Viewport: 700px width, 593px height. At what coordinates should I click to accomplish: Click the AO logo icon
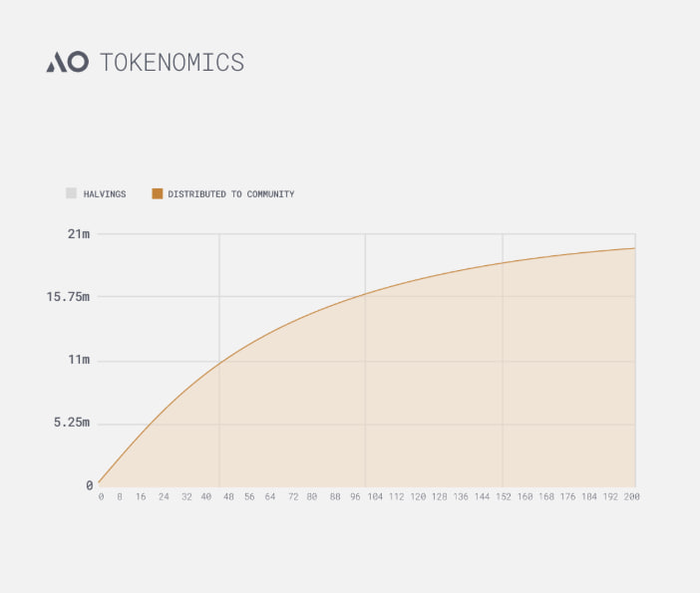67,62
